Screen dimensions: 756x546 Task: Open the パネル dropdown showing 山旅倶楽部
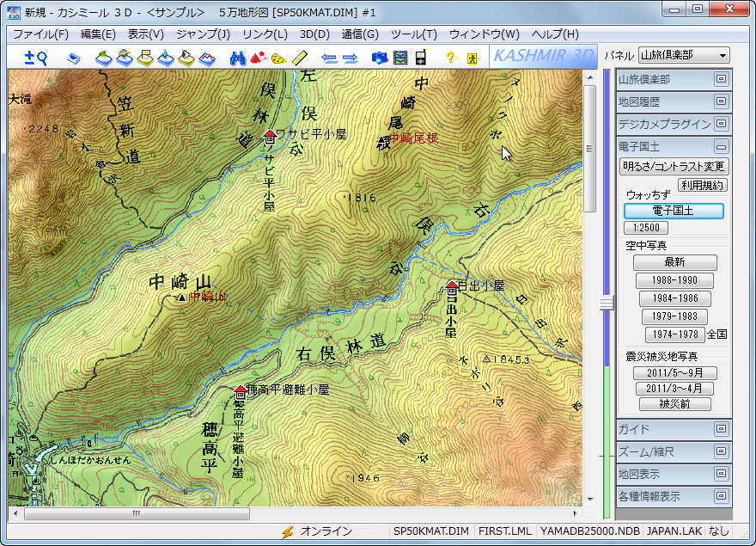pyautogui.click(x=684, y=55)
